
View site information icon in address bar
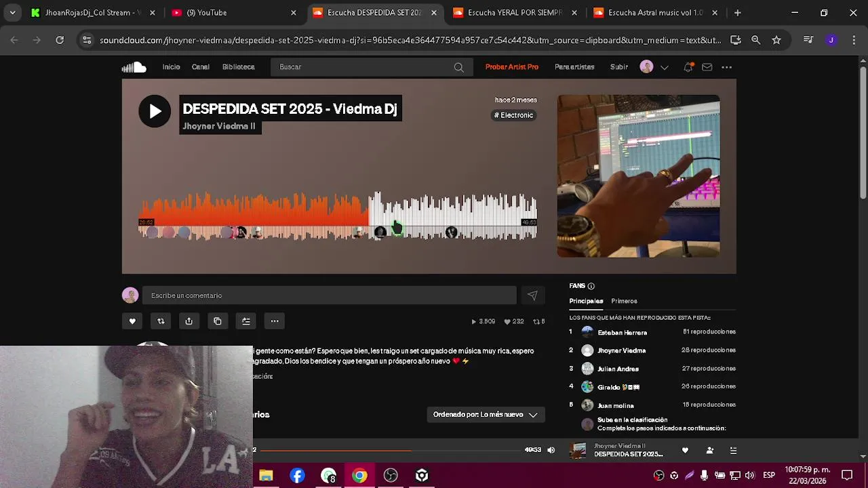87,40
